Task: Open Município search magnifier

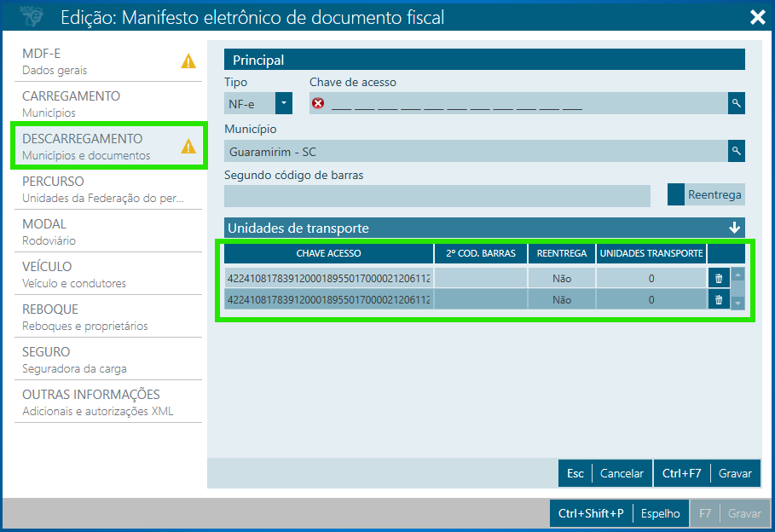Action: 736,151
